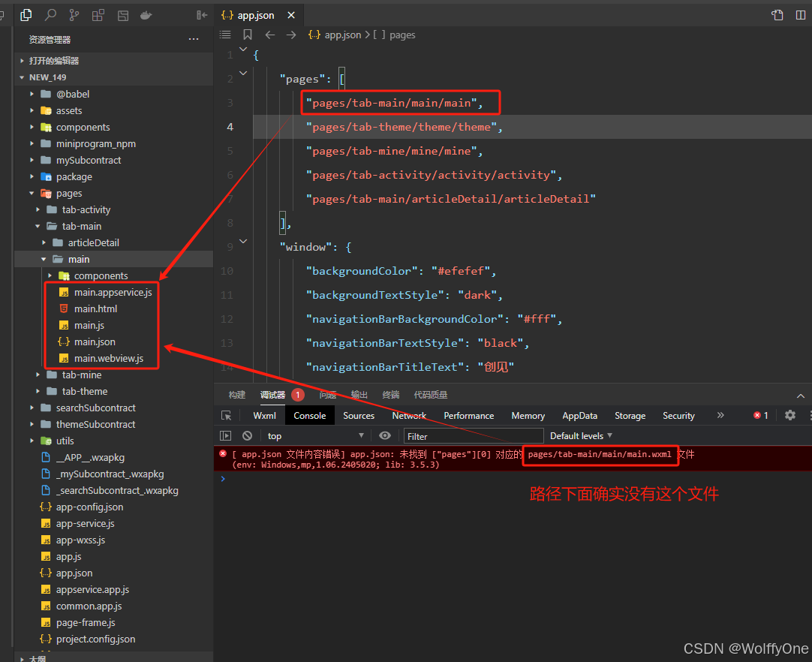Image resolution: width=812 pixels, height=662 pixels.
Task: Fold the window object at line 9
Action: click(x=243, y=242)
